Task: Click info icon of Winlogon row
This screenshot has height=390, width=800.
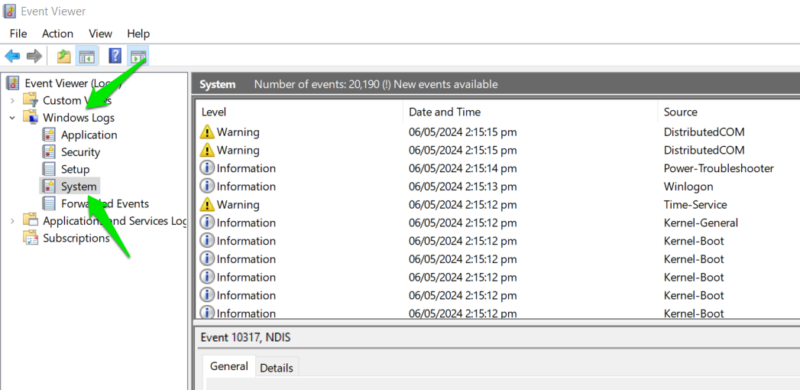Action: 207,186
